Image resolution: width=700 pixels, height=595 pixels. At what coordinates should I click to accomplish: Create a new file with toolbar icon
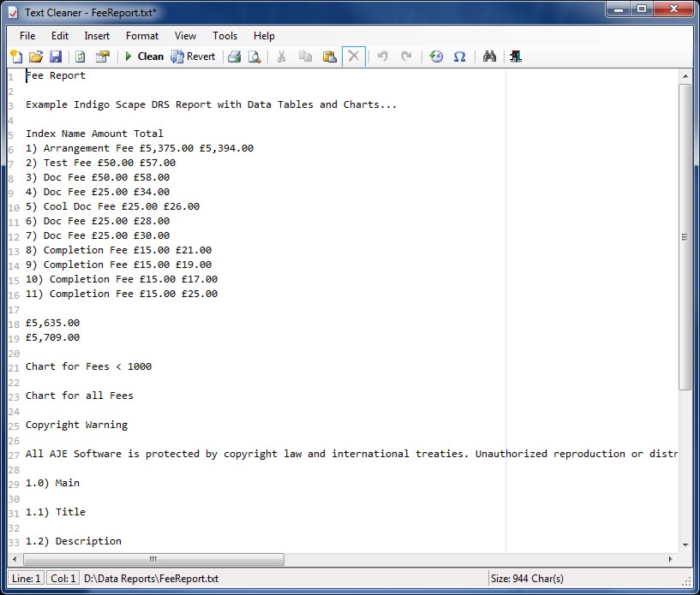16,57
